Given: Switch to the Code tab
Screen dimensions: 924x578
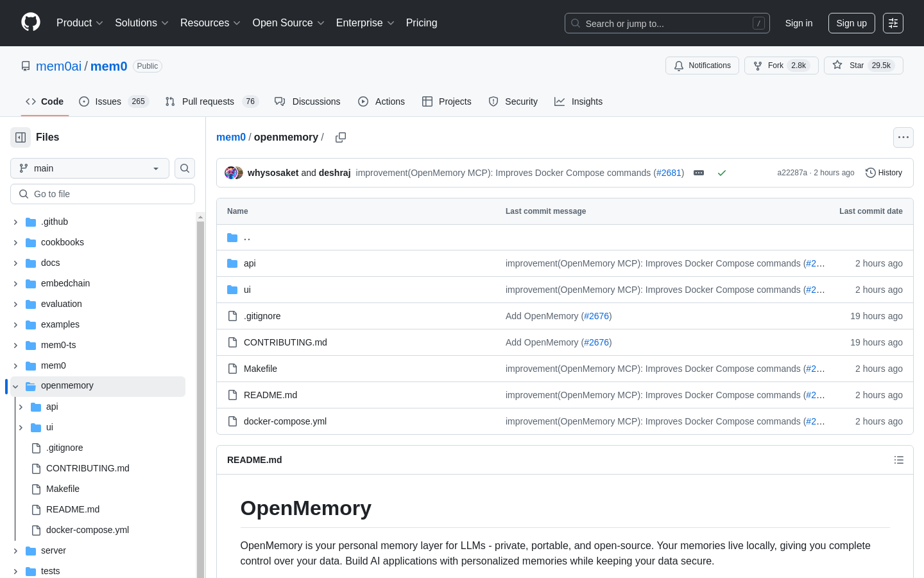Looking at the screenshot, I should point(44,101).
